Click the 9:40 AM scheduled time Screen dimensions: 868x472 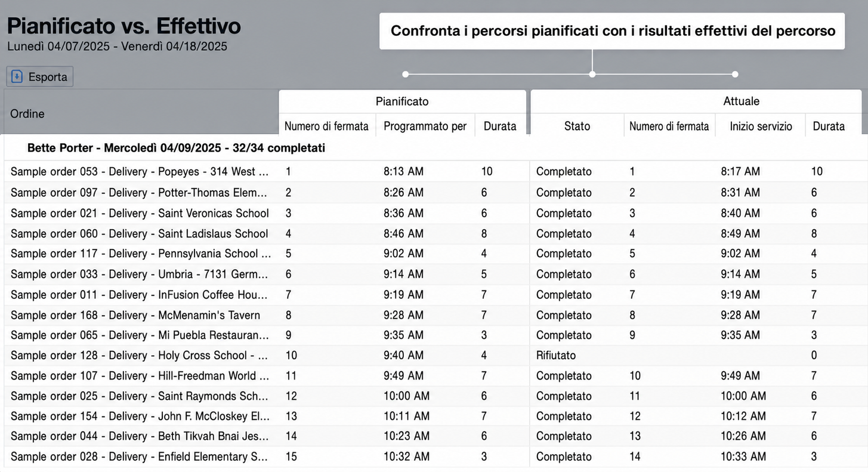(403, 356)
